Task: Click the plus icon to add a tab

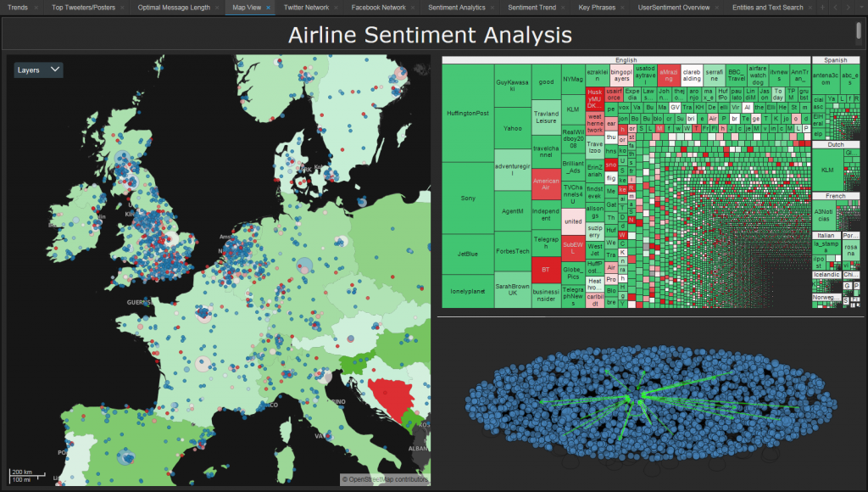Action: click(x=821, y=8)
